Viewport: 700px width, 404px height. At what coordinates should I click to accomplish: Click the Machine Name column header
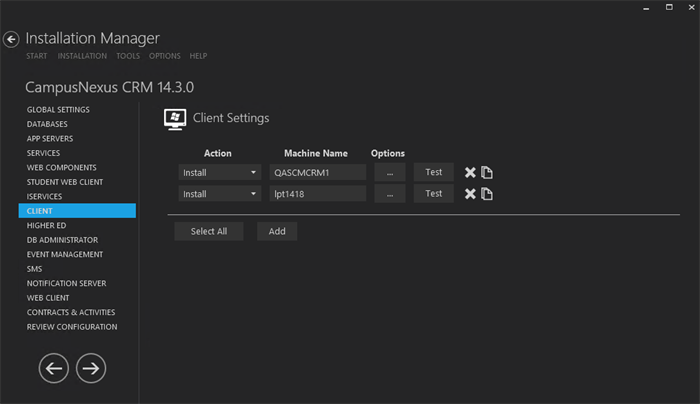(316, 153)
